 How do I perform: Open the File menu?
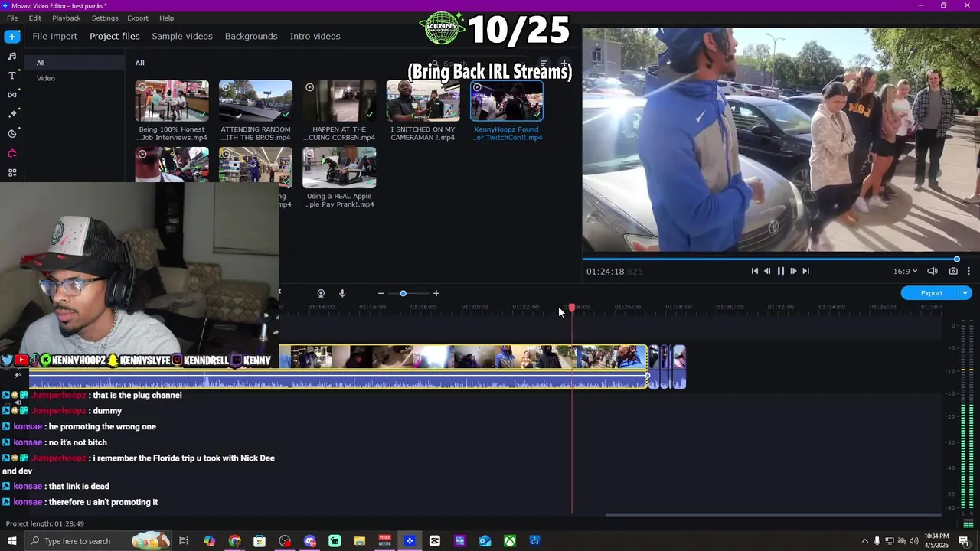pyautogui.click(x=12, y=18)
